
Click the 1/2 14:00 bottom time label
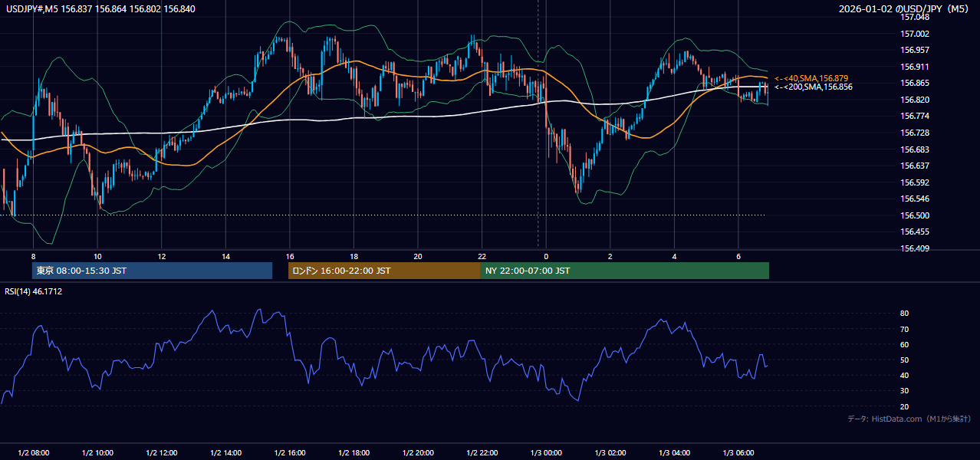pyautogui.click(x=225, y=453)
